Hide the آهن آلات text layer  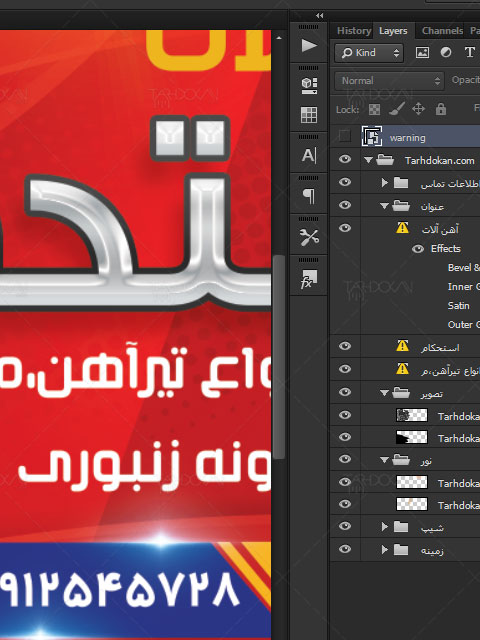coord(345,228)
